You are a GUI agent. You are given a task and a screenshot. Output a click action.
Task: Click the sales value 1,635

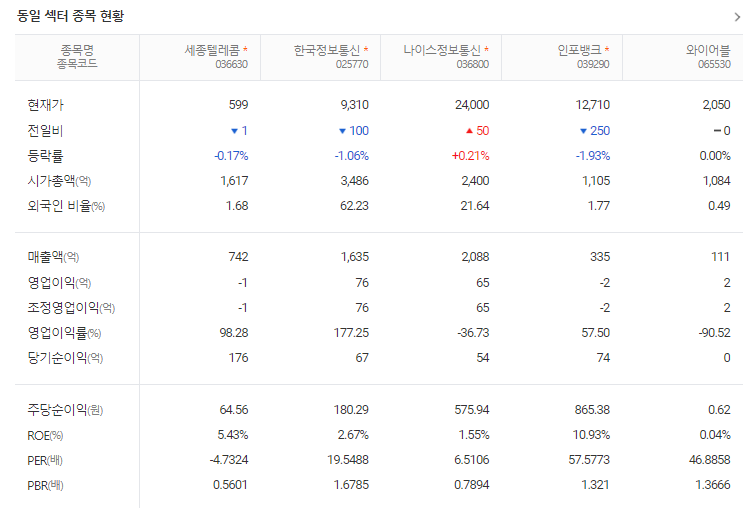coord(354,257)
